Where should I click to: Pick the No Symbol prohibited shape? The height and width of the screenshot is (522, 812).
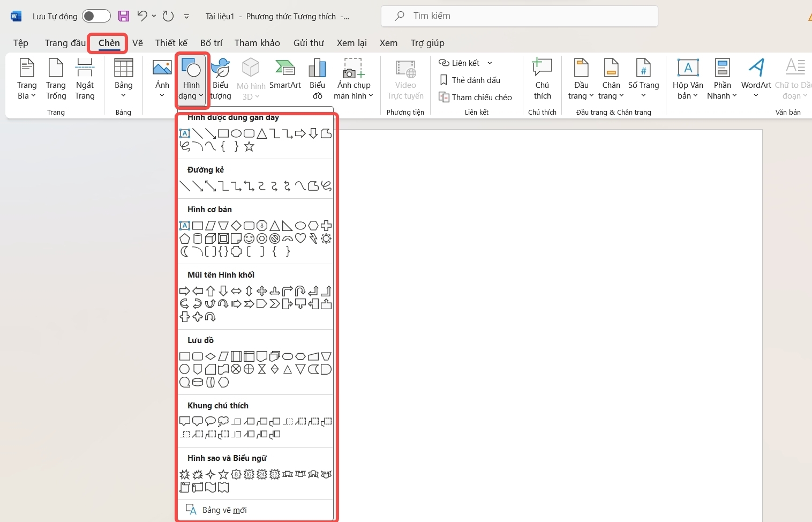coord(275,238)
